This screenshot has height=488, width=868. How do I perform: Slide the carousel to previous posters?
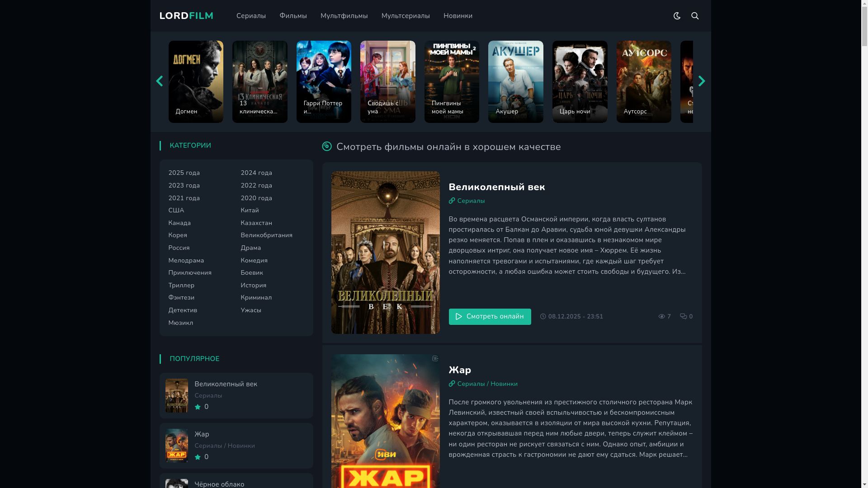[159, 81]
